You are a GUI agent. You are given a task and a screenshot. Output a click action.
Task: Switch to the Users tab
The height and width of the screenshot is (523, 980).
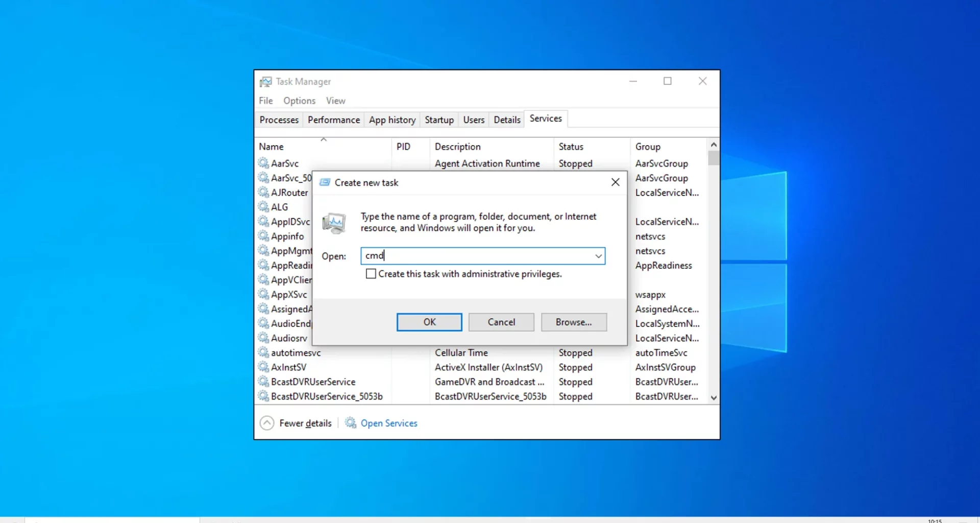click(x=474, y=120)
